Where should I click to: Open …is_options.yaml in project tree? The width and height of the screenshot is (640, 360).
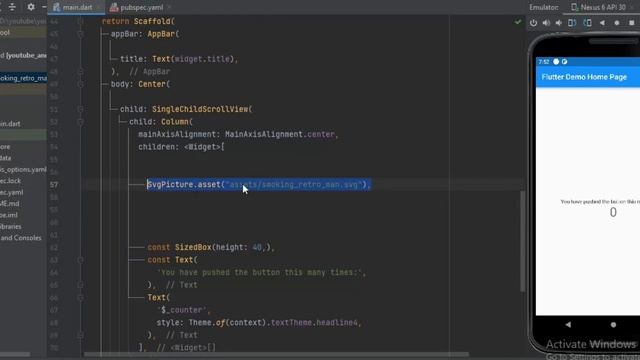point(23,169)
